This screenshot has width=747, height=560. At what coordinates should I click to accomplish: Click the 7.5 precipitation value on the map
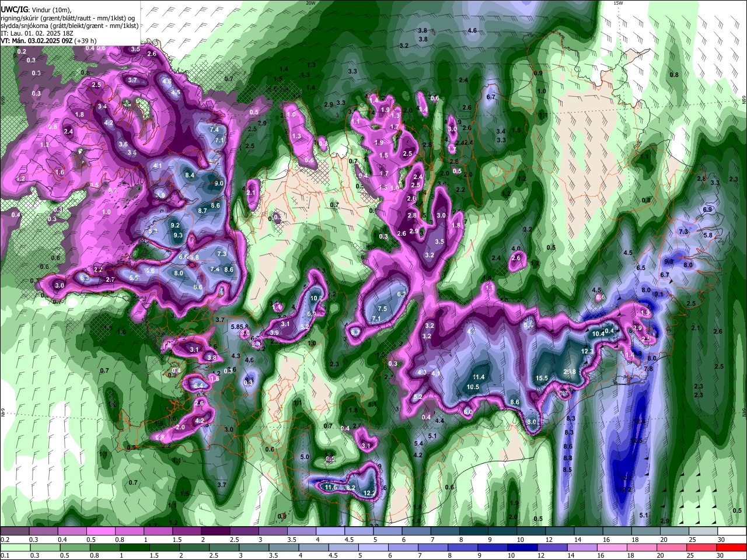[x=382, y=309]
